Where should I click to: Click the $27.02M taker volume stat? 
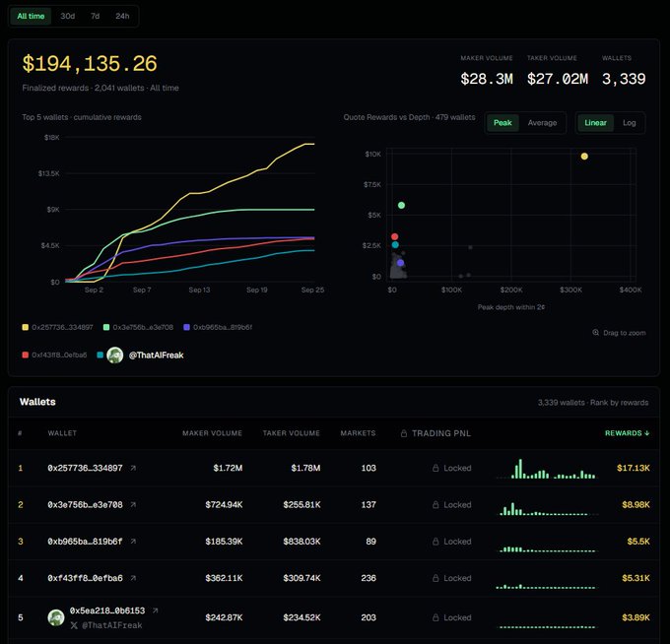click(558, 79)
